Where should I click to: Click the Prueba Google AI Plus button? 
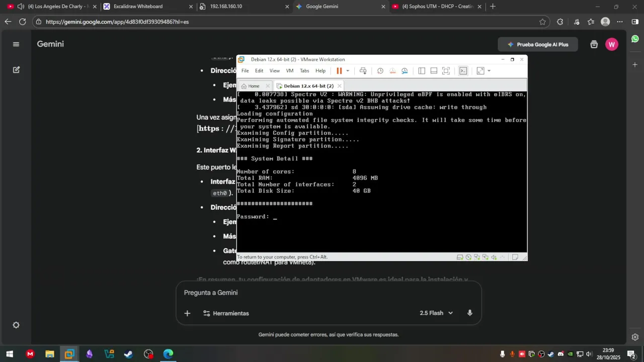[538, 44]
